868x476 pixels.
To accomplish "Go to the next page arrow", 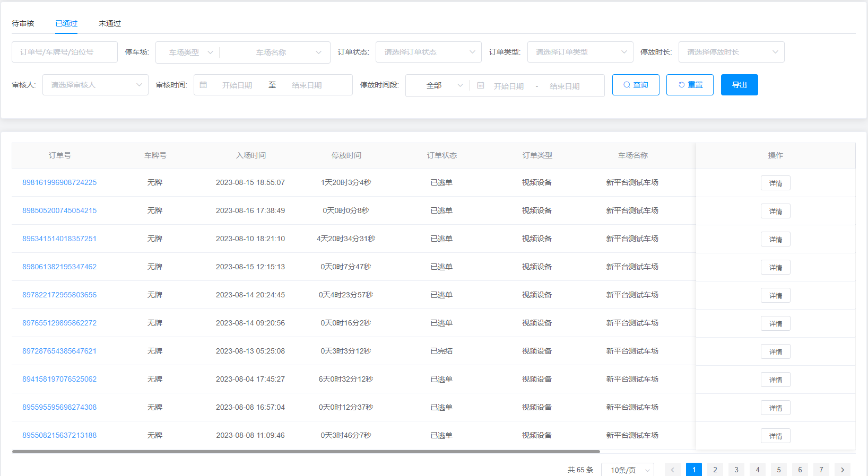I will click(842, 470).
